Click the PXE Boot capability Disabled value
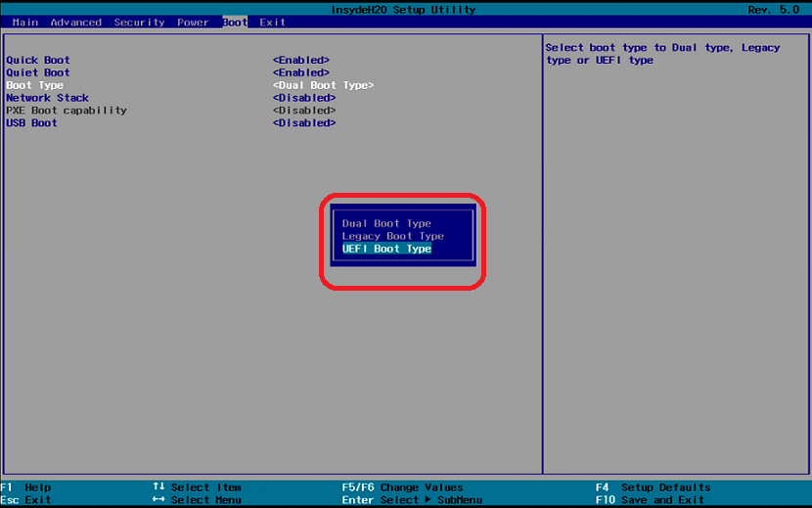This screenshot has width=812, height=508. [303, 111]
